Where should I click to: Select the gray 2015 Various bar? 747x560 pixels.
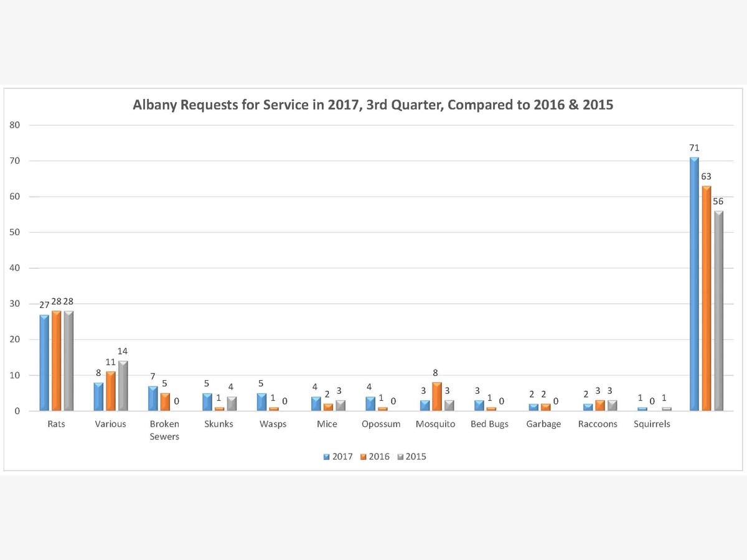tap(123, 386)
